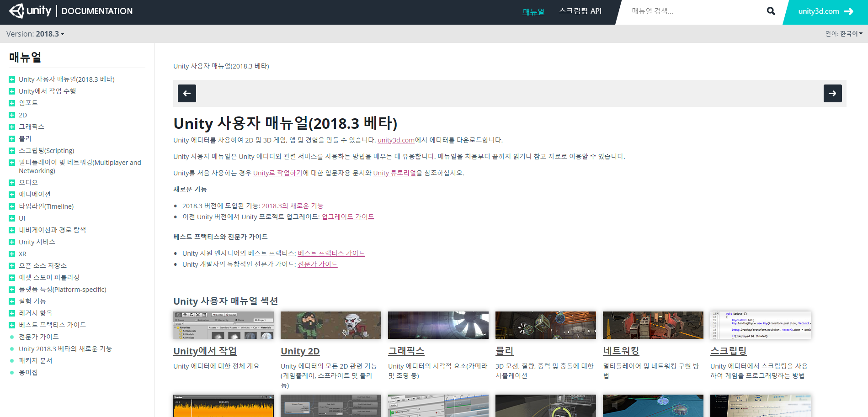Click the 물리 dice thumbnail
868x417 pixels.
pos(546,325)
